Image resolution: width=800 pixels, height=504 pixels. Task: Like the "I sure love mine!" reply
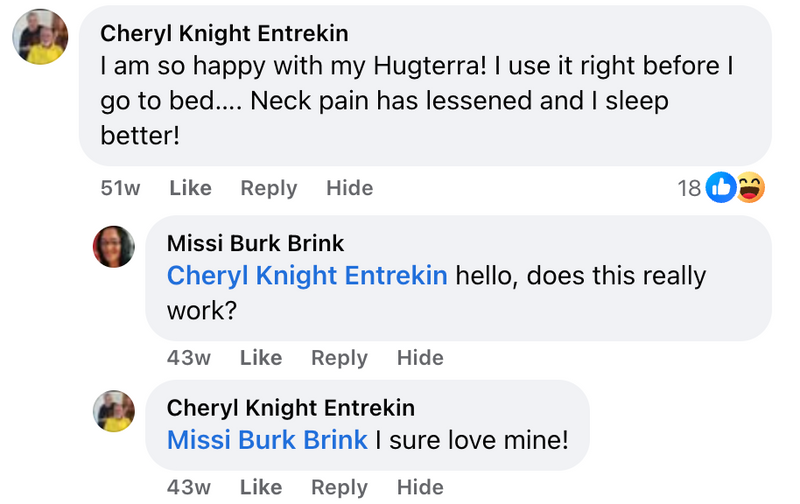[x=261, y=487]
